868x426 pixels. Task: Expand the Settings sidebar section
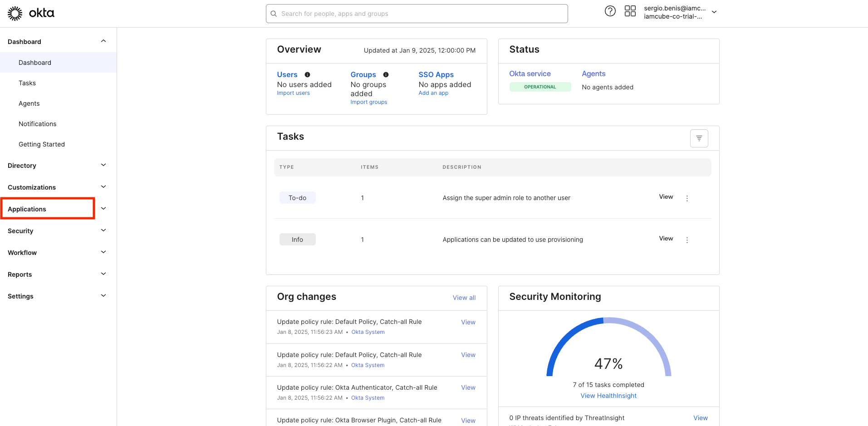tap(103, 296)
